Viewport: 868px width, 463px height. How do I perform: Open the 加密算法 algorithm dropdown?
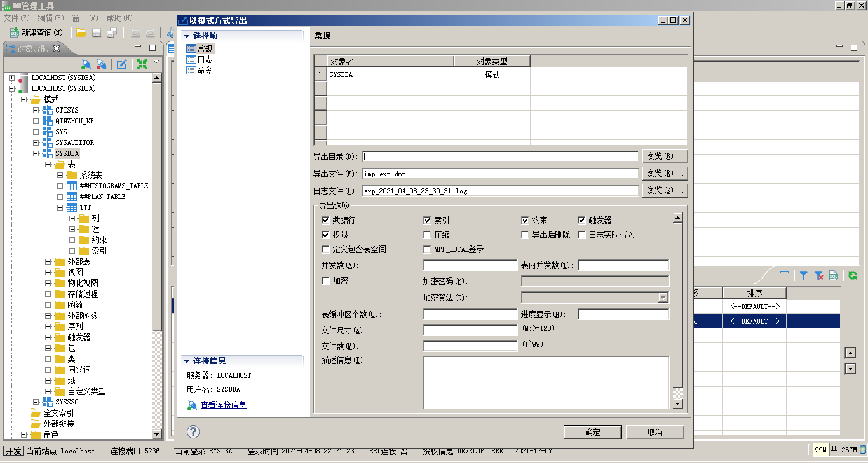pyautogui.click(x=665, y=296)
